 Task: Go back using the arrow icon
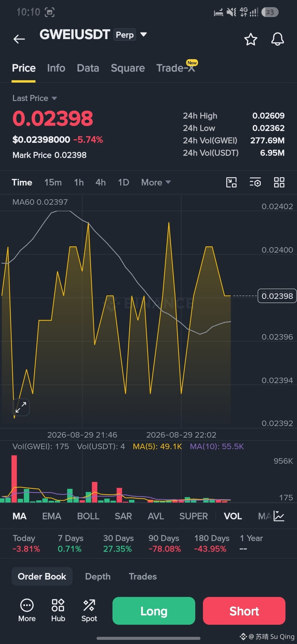coord(19,39)
